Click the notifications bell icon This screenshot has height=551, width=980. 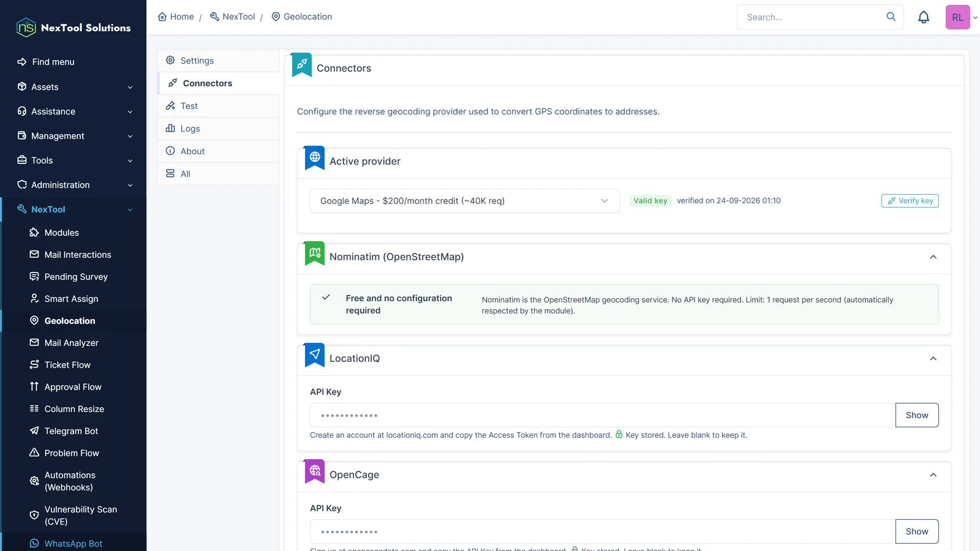pyautogui.click(x=924, y=17)
